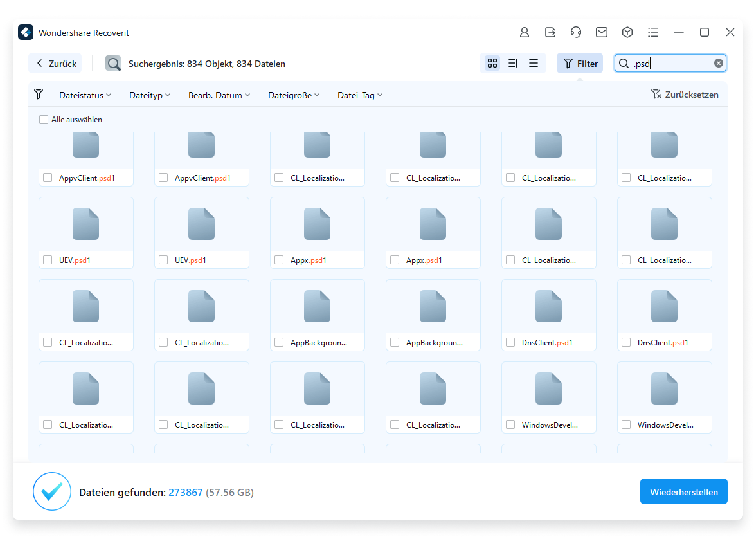Open the Filter panel
This screenshot has height=539, width=756.
click(x=580, y=63)
